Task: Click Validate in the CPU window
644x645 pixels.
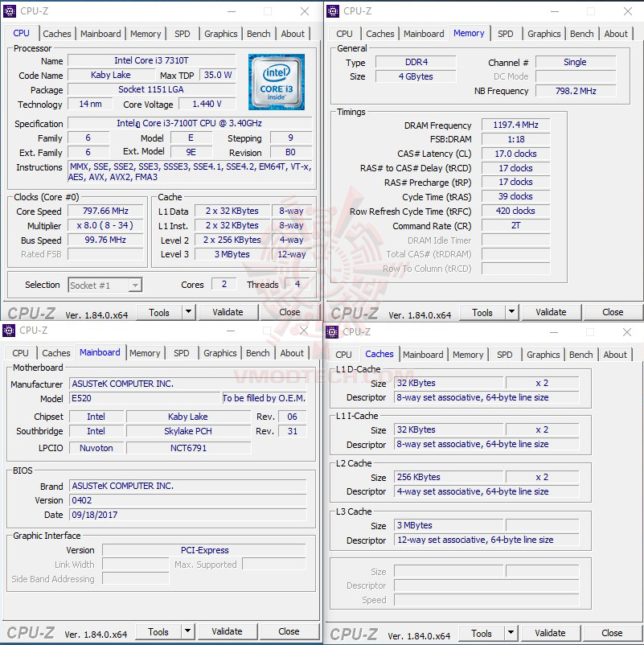Action: pyautogui.click(x=228, y=312)
